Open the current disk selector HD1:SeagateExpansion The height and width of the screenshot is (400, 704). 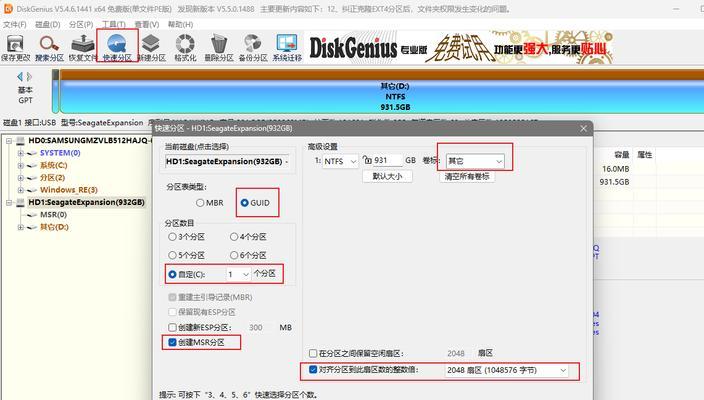228,161
